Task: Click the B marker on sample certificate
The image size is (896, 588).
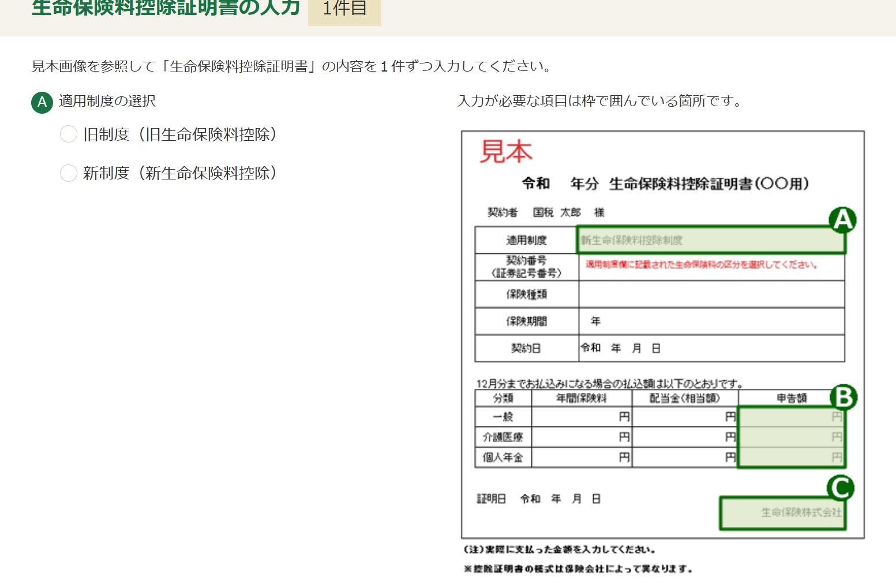Action: pos(843,398)
